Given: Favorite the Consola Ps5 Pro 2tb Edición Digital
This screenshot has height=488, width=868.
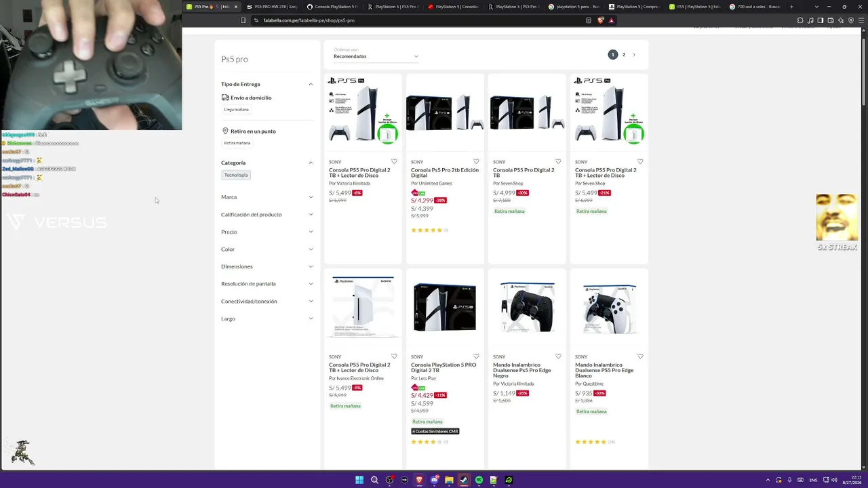Looking at the screenshot, I should [476, 161].
